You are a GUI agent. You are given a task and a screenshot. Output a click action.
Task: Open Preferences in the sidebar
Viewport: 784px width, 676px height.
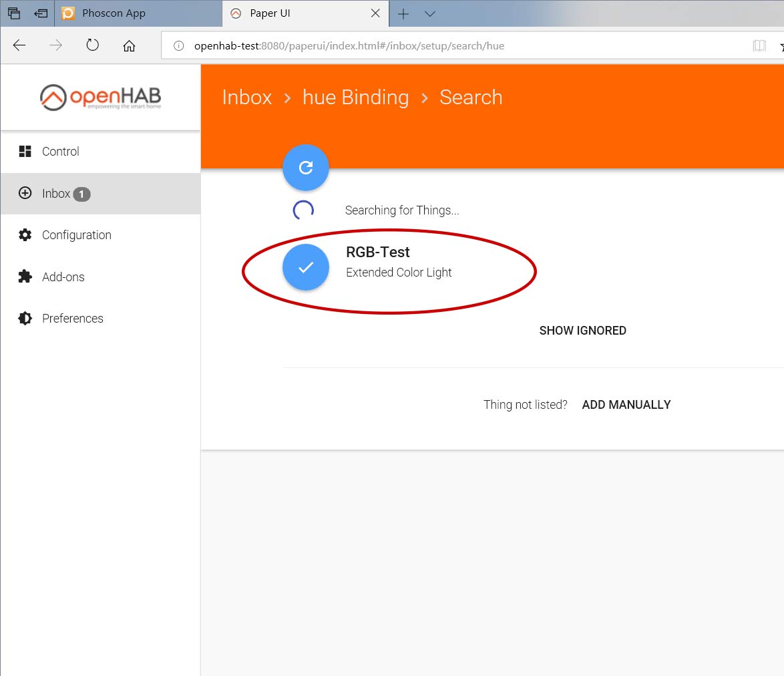click(100, 319)
